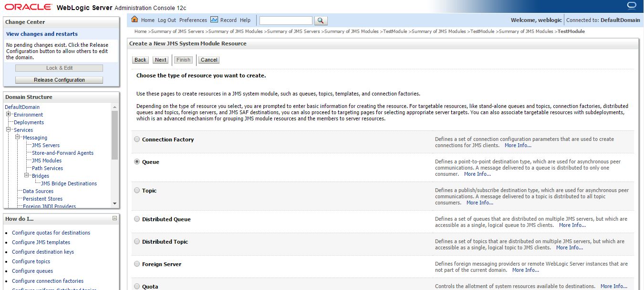Open JMS Servers in the tree
The width and height of the screenshot is (644, 290).
click(46, 145)
